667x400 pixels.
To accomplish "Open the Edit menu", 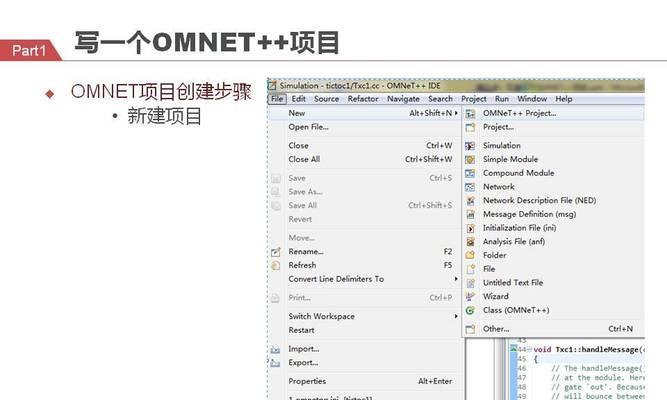I will [299, 99].
